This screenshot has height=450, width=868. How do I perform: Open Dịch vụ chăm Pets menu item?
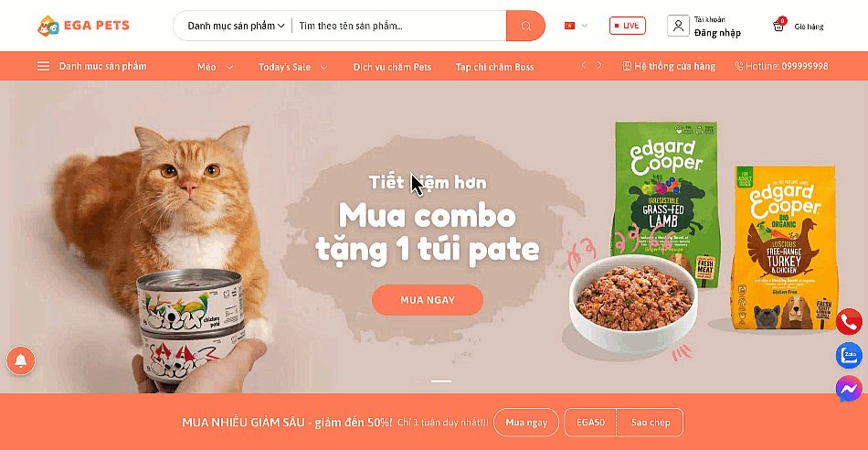392,67
